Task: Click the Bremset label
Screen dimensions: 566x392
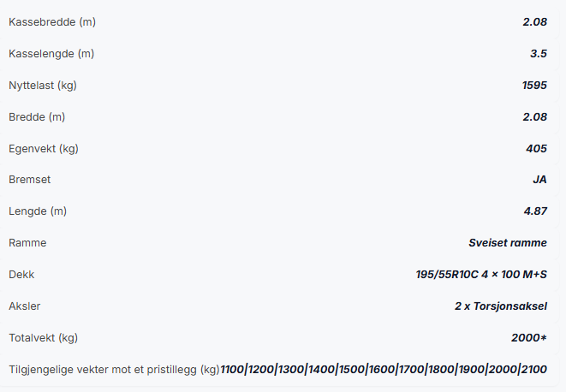Action: pyautogui.click(x=30, y=180)
